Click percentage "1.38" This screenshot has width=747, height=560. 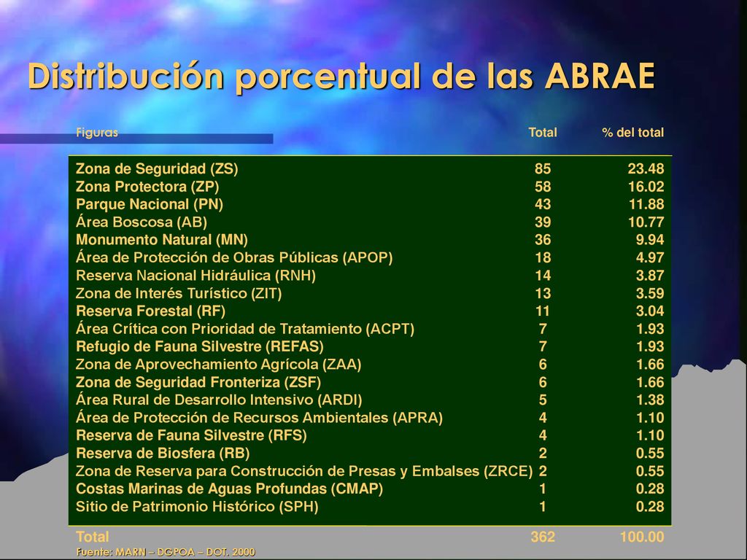click(650, 400)
